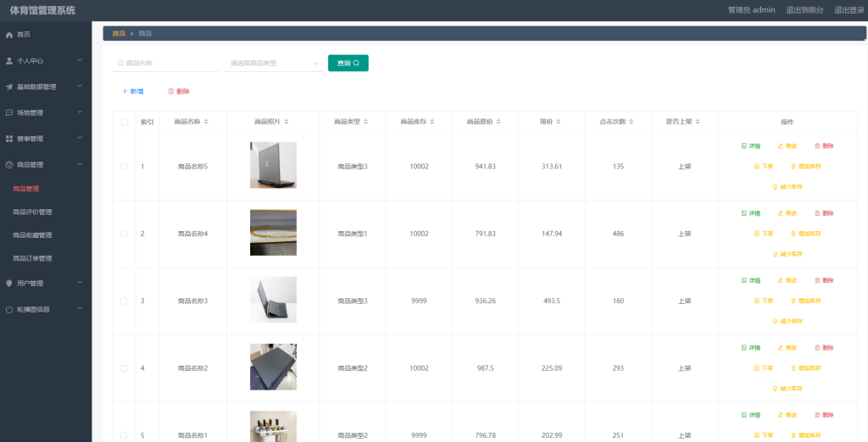This screenshot has width=868, height=442.
Task: Sort the table by 点击次数 column
Action: click(632, 122)
